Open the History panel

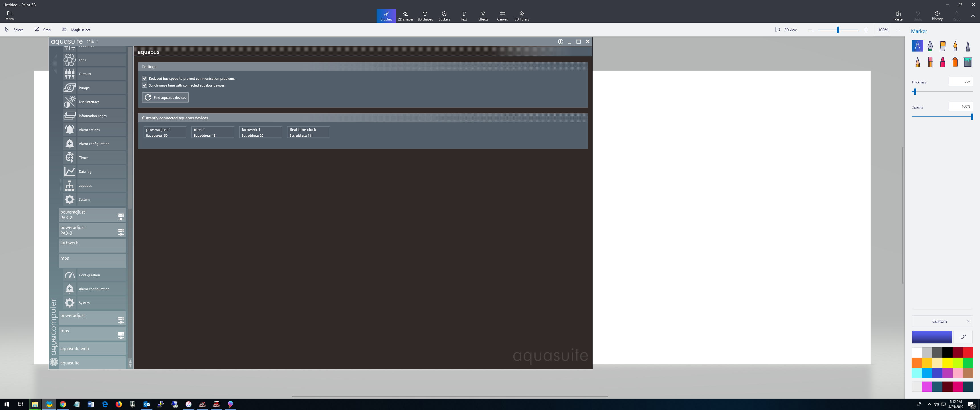(937, 16)
